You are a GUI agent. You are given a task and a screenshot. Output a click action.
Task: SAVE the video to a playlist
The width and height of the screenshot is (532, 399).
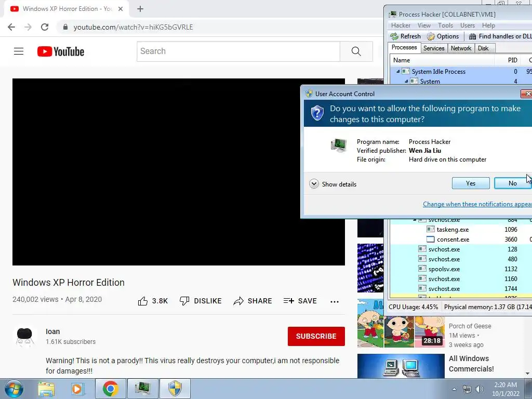point(300,301)
